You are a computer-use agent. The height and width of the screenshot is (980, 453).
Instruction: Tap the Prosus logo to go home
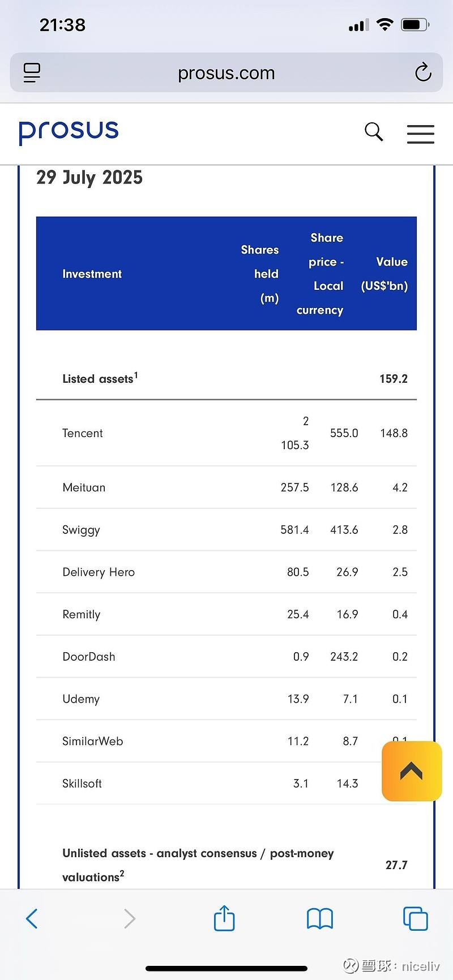pyautogui.click(x=68, y=131)
